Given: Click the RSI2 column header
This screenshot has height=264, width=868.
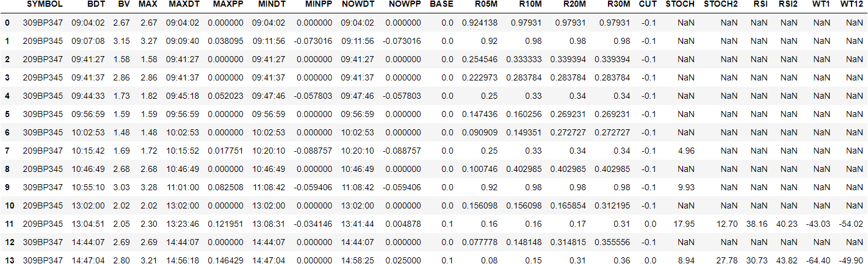Looking at the screenshot, I should 789,4.
